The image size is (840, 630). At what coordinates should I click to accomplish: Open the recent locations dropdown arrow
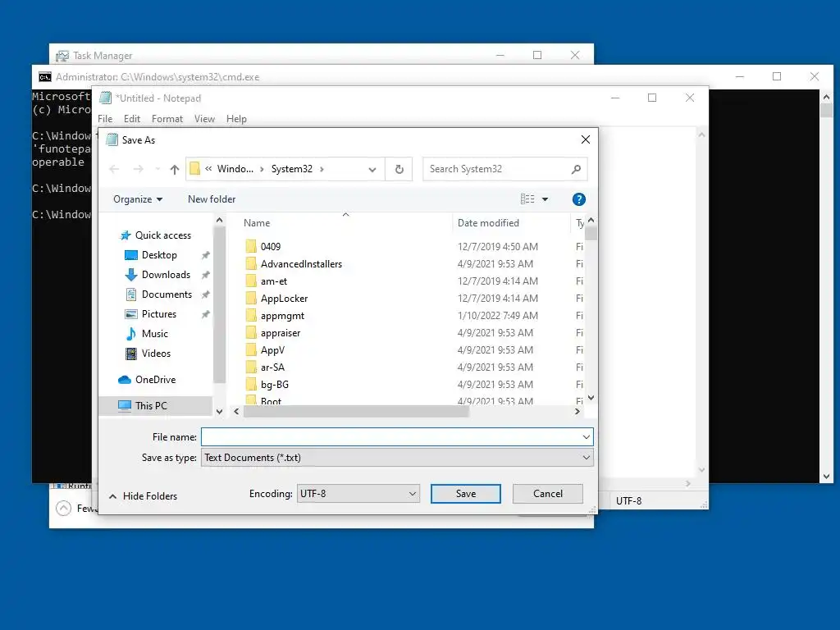pyautogui.click(x=157, y=169)
